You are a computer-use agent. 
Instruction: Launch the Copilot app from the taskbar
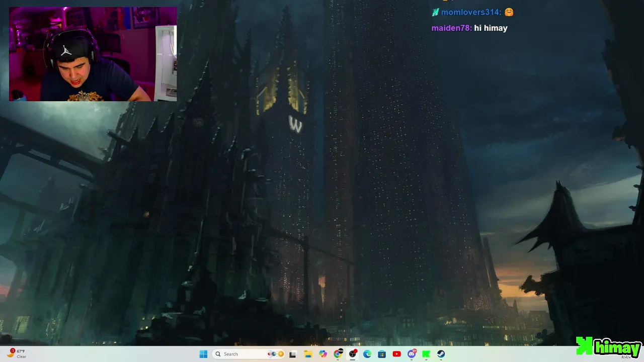pos(323,354)
